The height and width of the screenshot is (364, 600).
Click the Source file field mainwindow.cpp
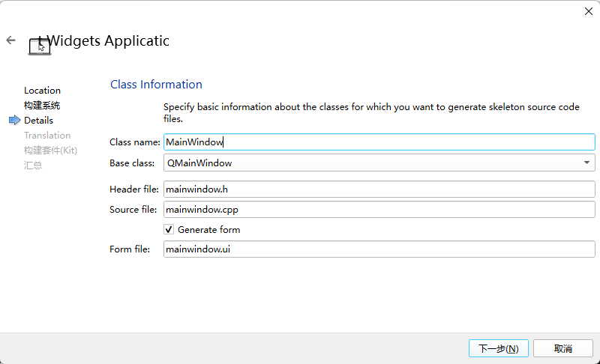[x=379, y=209]
